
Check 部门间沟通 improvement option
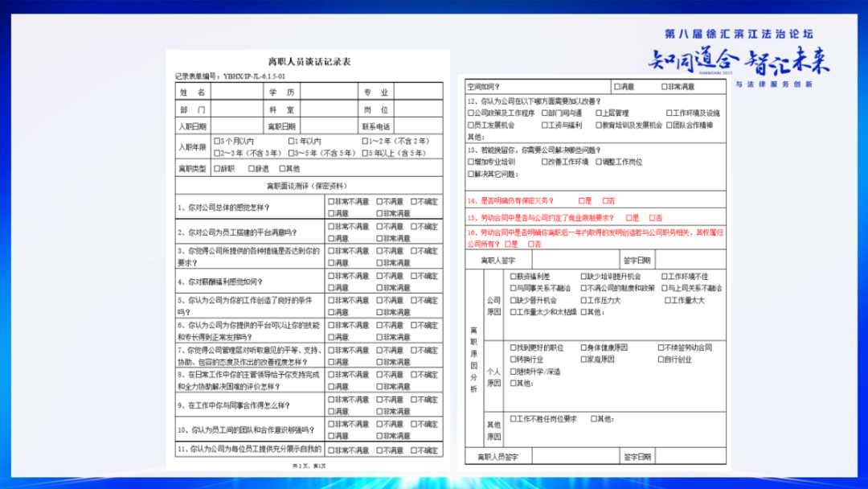[545, 113]
